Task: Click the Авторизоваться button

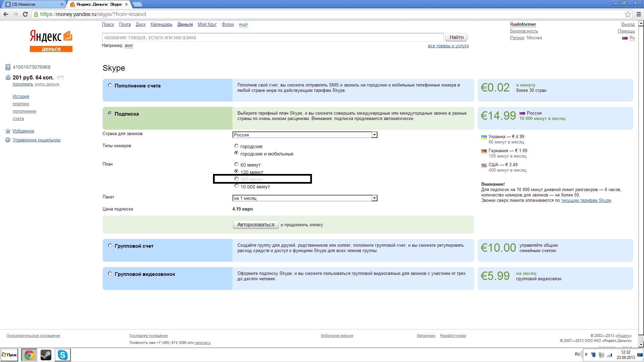Action: point(256,225)
